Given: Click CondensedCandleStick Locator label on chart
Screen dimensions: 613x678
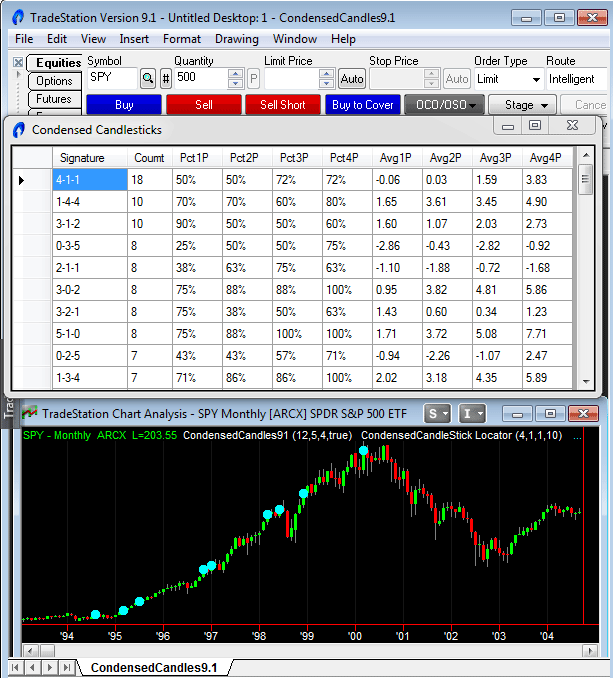Looking at the screenshot, I should pyautogui.click(x=461, y=435).
